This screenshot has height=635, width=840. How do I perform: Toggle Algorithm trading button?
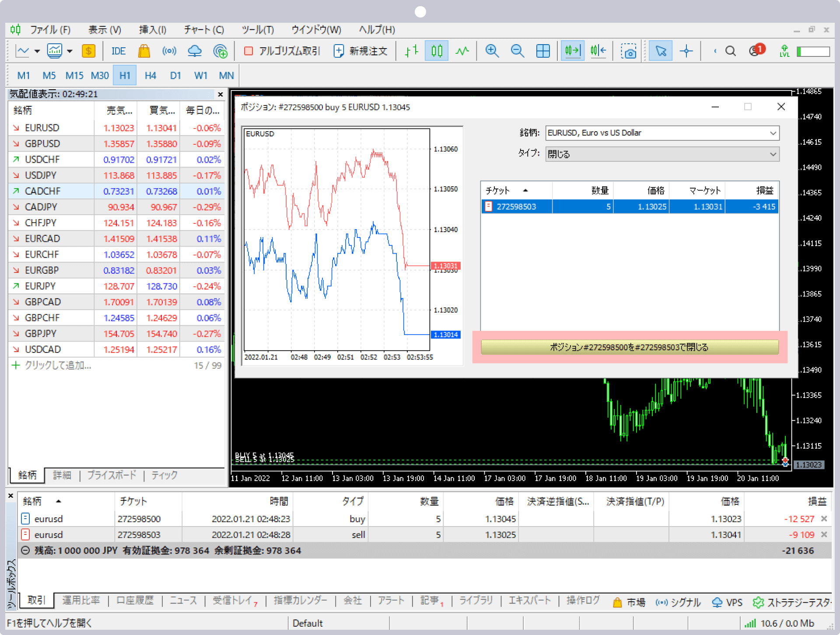point(282,51)
